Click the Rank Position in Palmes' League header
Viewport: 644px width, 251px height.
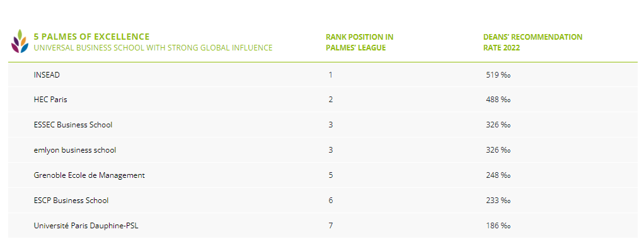(x=359, y=42)
